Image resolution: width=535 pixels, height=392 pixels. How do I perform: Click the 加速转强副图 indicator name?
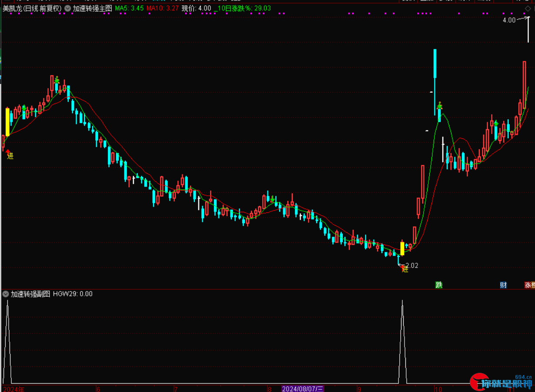pyautogui.click(x=30, y=294)
